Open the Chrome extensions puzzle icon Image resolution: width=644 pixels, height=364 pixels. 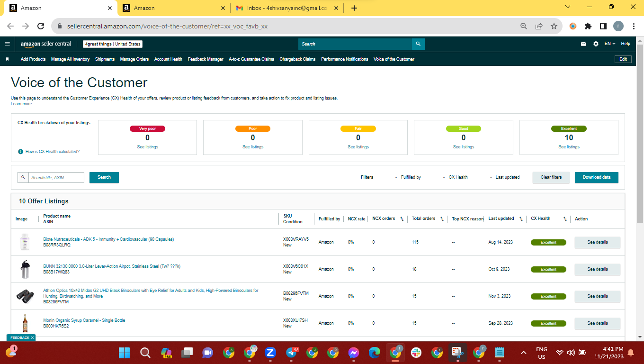point(588,26)
